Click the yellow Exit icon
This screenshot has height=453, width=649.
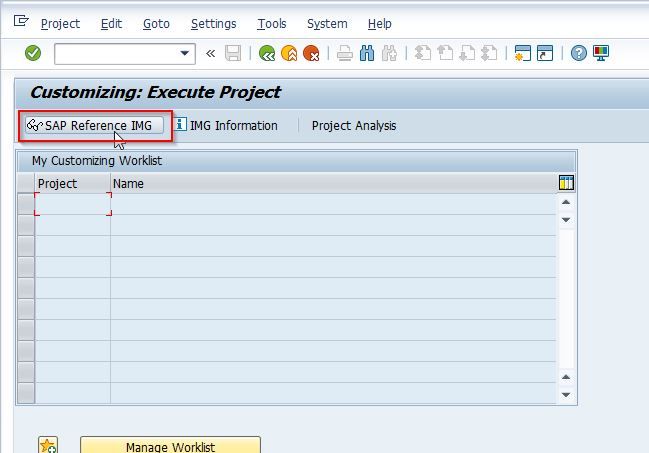289,53
